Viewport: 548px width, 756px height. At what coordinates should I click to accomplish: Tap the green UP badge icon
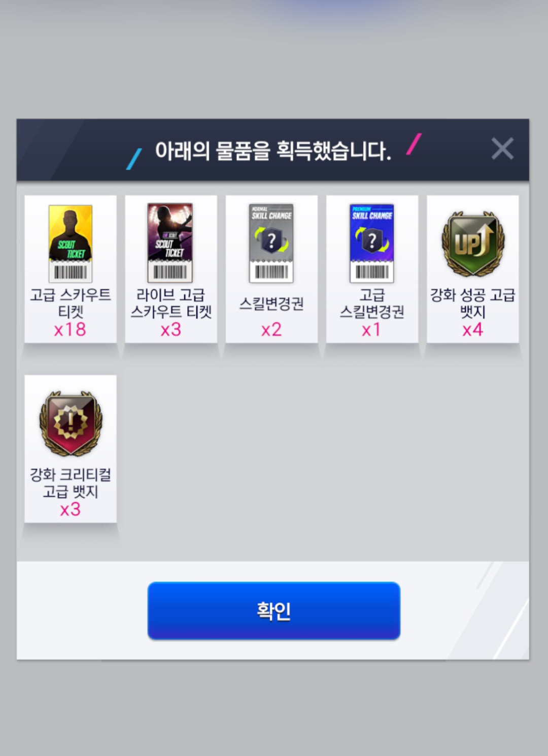point(473,244)
